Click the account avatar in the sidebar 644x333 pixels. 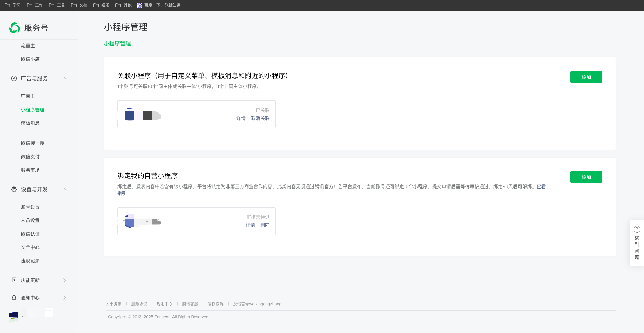coord(13,316)
